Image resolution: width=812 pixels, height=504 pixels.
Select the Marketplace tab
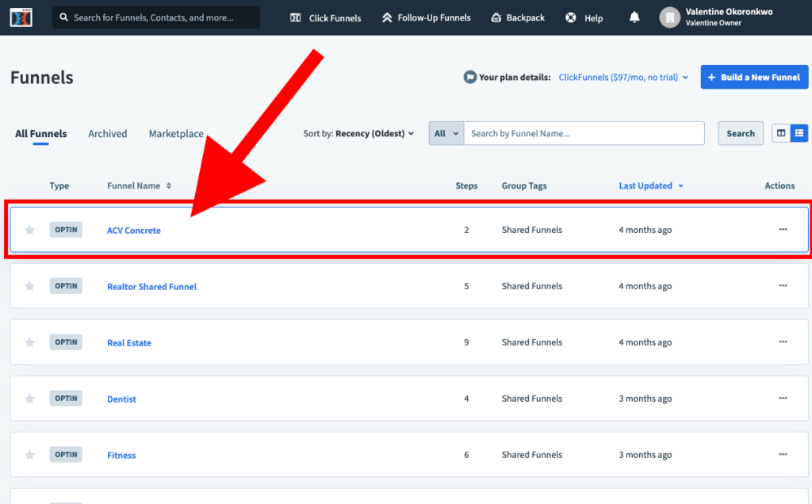(176, 133)
